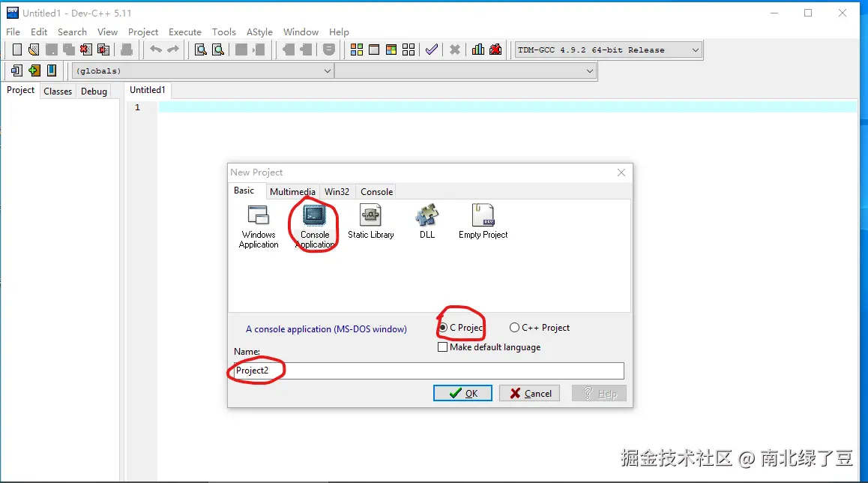
Task: Click the blue bookmark icon on the second toolbar
Action: [x=52, y=70]
